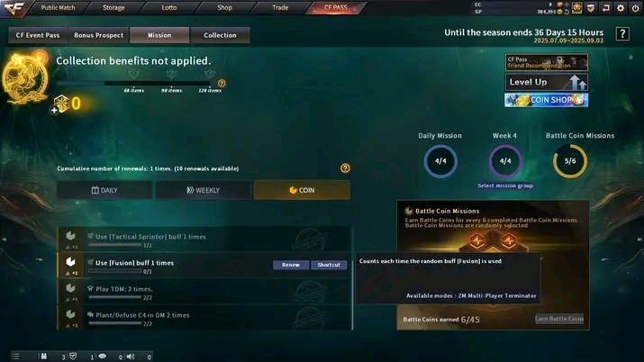Image resolution: width=644 pixels, height=362 pixels.
Task: Open the Collection tab
Action: click(x=220, y=35)
